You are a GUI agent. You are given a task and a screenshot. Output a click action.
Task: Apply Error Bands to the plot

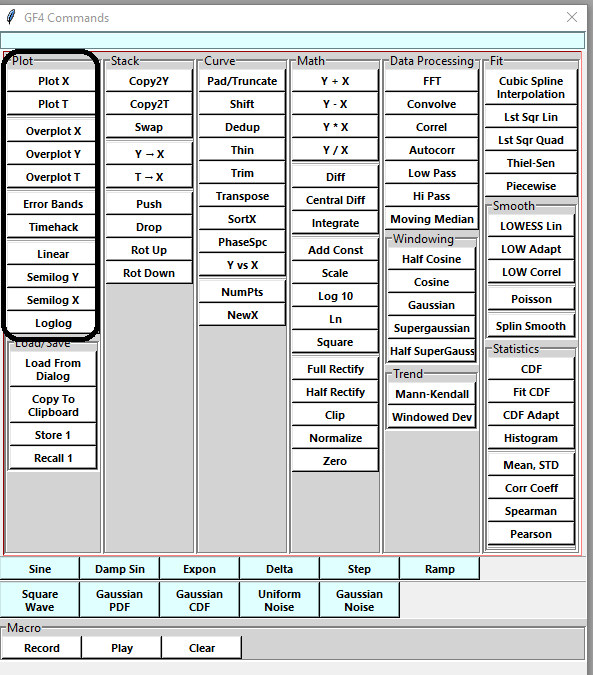click(52, 204)
